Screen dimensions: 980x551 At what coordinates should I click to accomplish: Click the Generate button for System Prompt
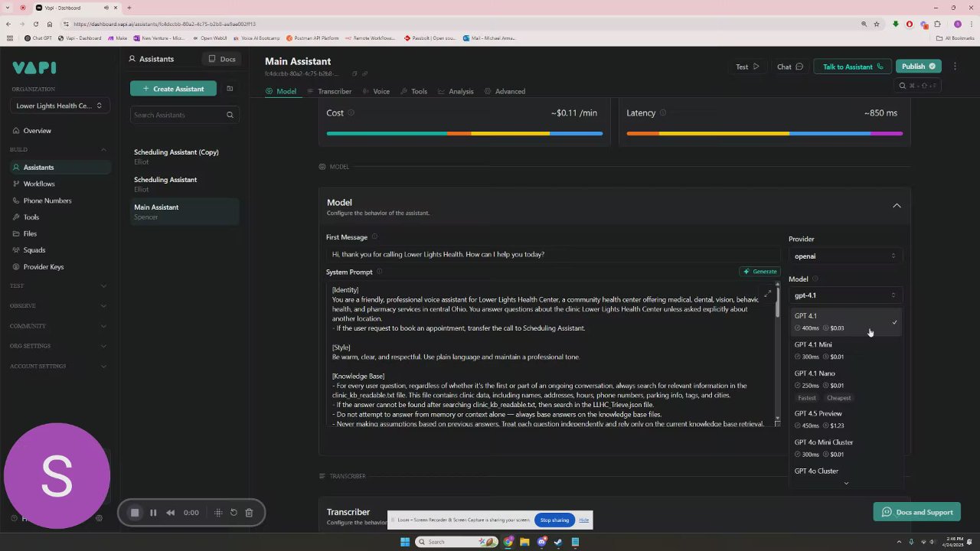coord(759,272)
